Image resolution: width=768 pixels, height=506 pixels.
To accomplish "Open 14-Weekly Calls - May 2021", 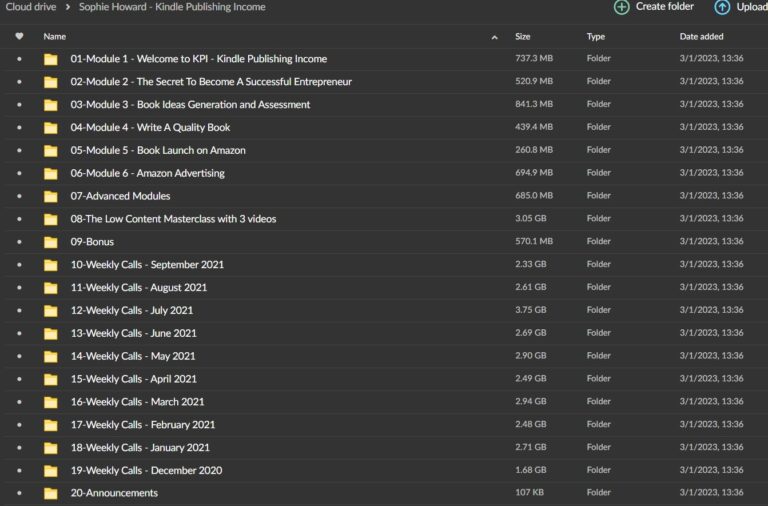I will coord(133,356).
